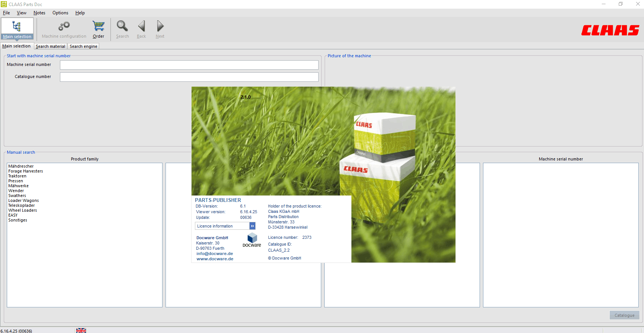
Task: Switch to the Search material tab
Action: (x=51, y=46)
